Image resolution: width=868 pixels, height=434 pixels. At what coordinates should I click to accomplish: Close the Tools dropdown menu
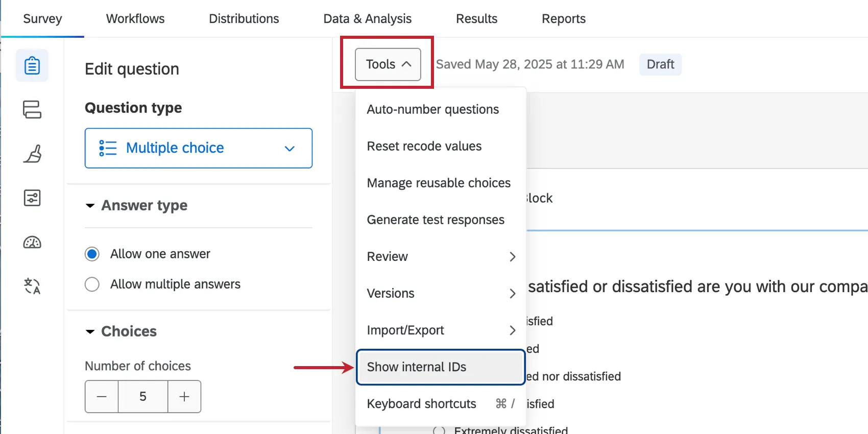coord(388,64)
